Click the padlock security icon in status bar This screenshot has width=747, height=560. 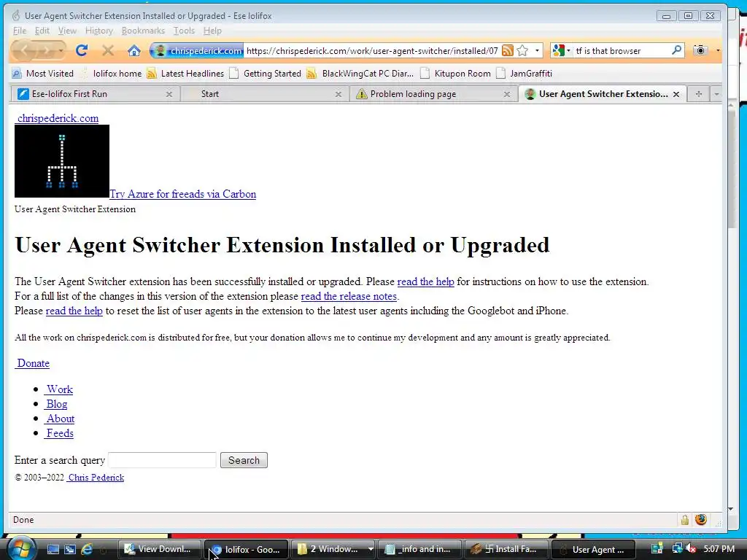(684, 520)
